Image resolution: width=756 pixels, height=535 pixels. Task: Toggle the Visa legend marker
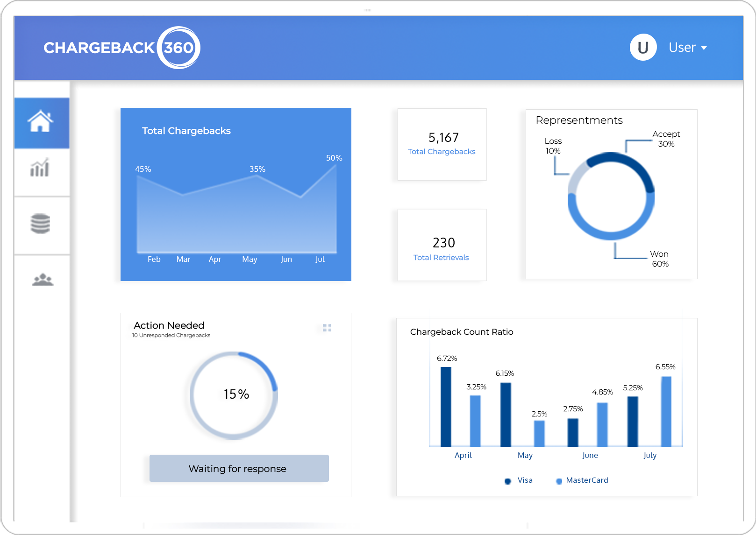(508, 481)
